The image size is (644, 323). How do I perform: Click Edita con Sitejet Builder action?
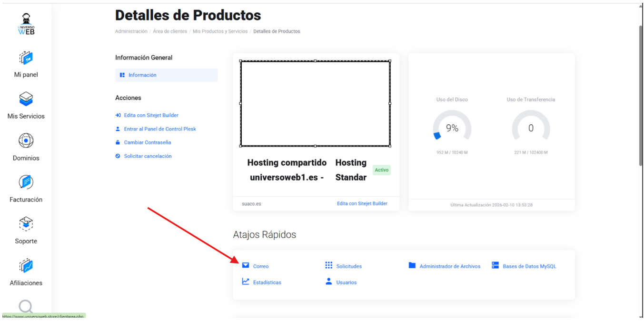click(x=151, y=115)
